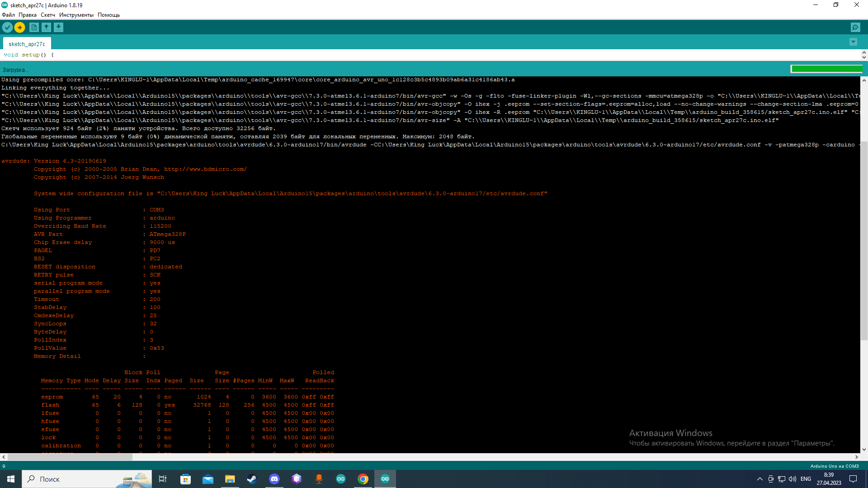Click the 'System wide configuration file' line
Image resolution: width=868 pixels, height=488 pixels.
click(x=291, y=193)
